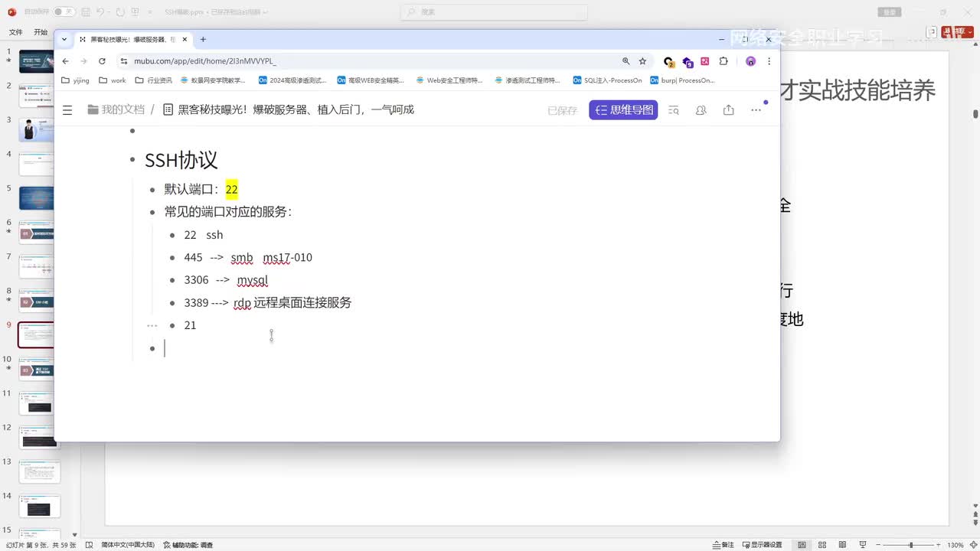Image resolution: width=980 pixels, height=551 pixels.
Task: Click the PowerPoint search box
Action: (x=495, y=11)
